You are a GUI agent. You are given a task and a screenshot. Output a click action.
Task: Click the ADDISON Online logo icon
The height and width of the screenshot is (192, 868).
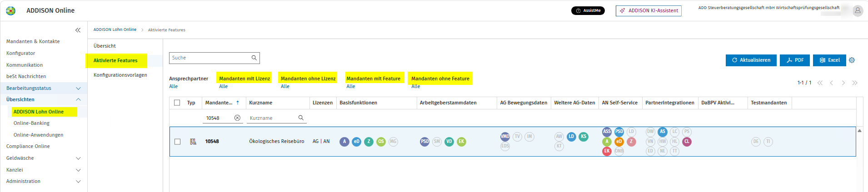pos(10,10)
